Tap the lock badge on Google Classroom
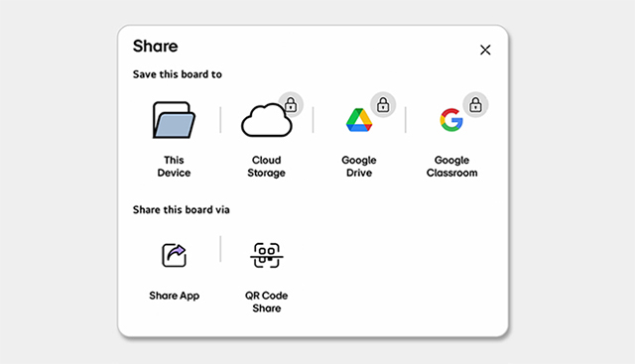The height and width of the screenshot is (364, 635). [475, 105]
